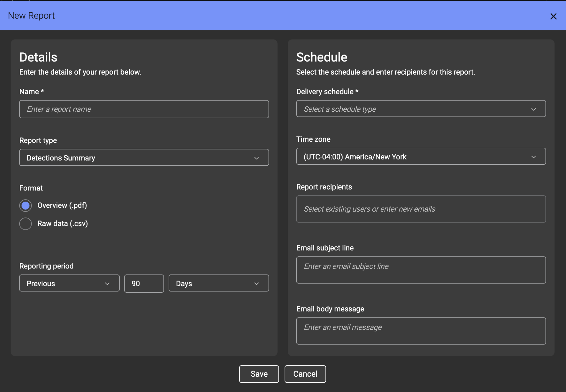Click the chevron on the Days dropdown
The height and width of the screenshot is (392, 566).
point(256,284)
